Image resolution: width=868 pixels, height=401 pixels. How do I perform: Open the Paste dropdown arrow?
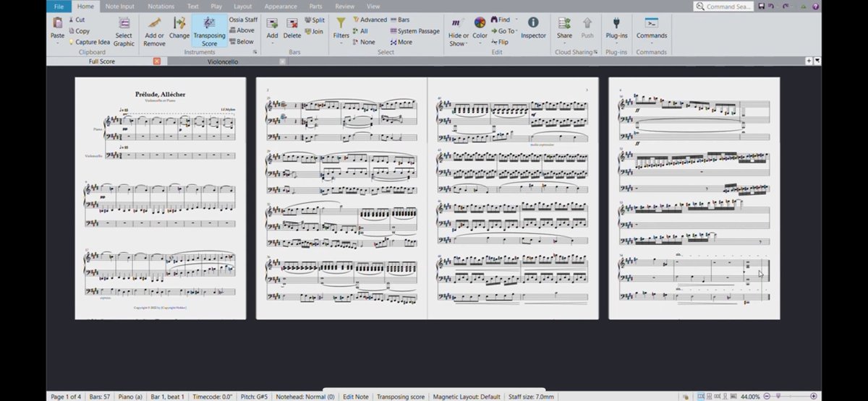pyautogui.click(x=57, y=43)
